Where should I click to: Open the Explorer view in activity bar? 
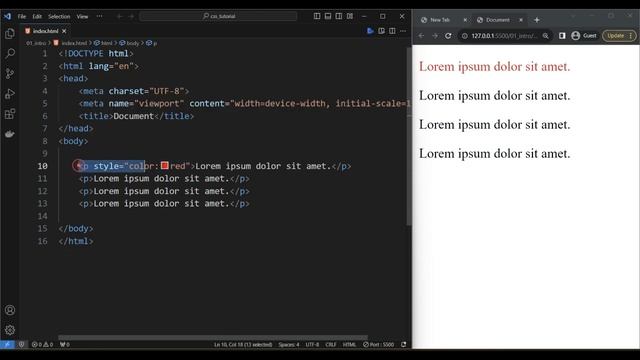point(10,33)
